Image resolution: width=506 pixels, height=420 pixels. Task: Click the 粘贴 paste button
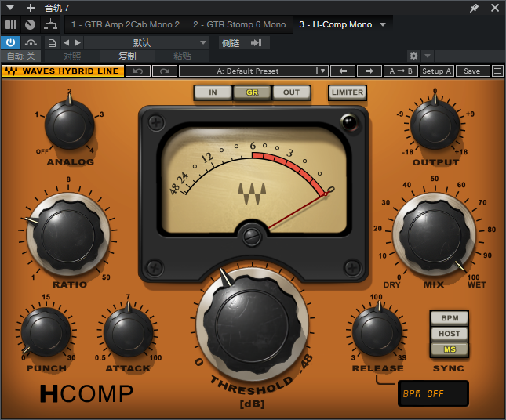(x=182, y=56)
